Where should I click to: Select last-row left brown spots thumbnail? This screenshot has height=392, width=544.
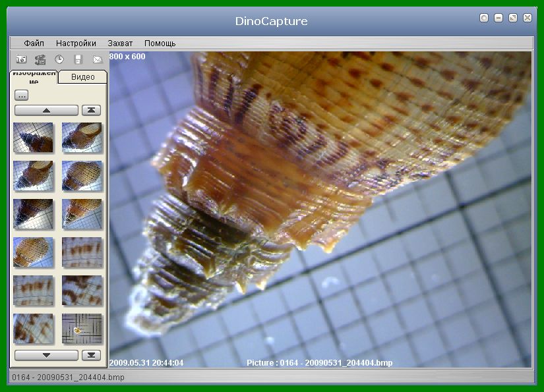click(x=34, y=329)
